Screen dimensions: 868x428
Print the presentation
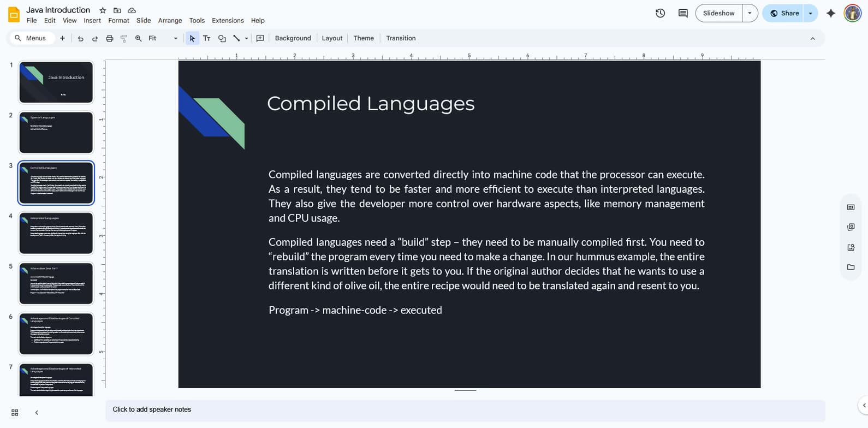109,38
